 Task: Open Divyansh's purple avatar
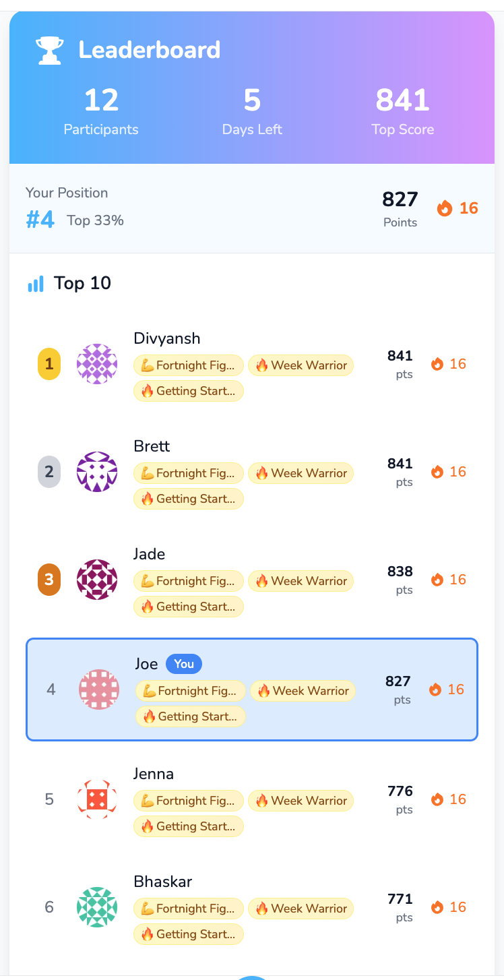click(x=97, y=364)
